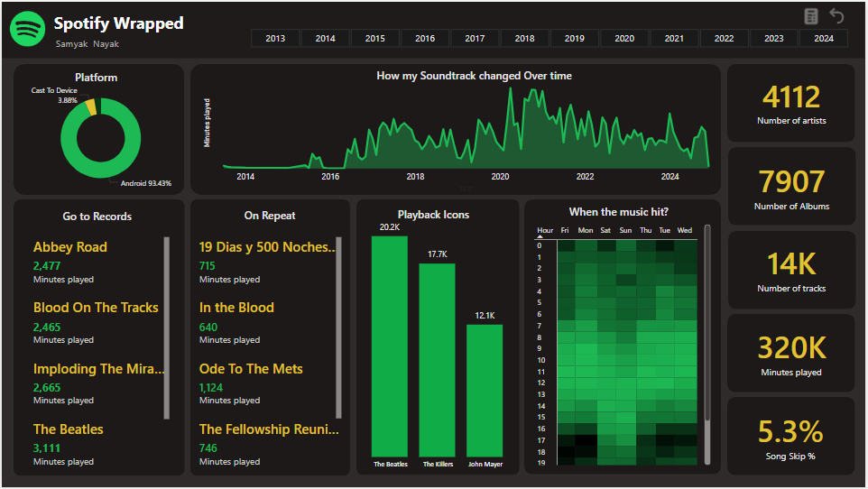Select Blood On The Tracks record

(96, 308)
